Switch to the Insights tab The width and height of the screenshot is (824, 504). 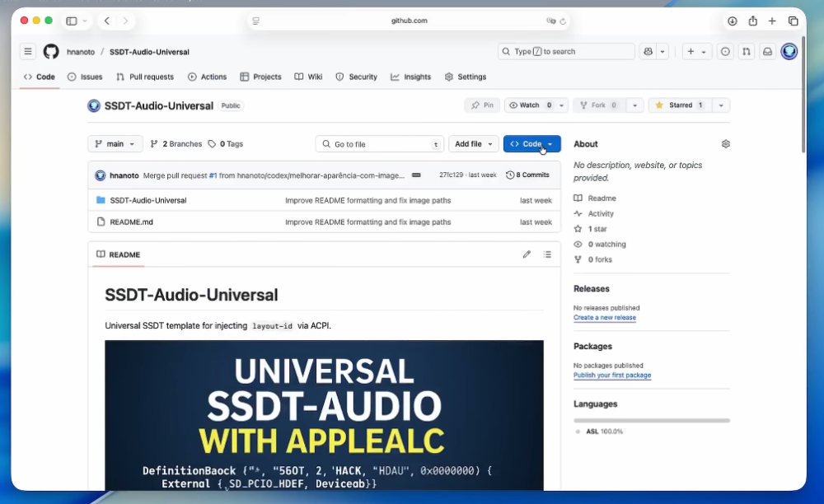click(411, 77)
